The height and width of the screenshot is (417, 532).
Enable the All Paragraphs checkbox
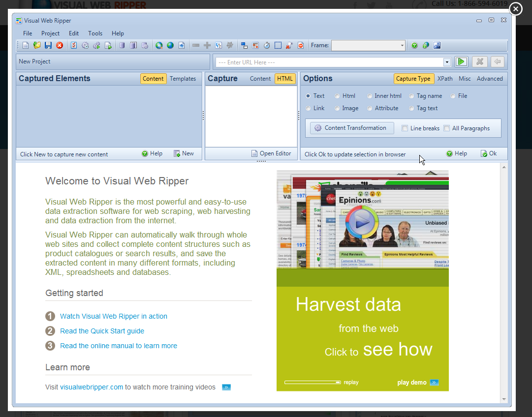pos(447,128)
